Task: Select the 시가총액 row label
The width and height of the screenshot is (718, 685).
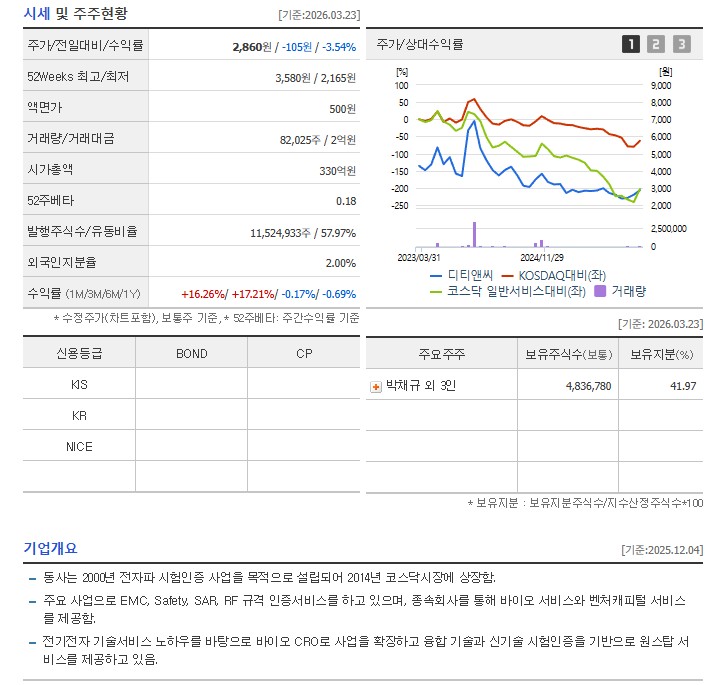Action: [50, 169]
